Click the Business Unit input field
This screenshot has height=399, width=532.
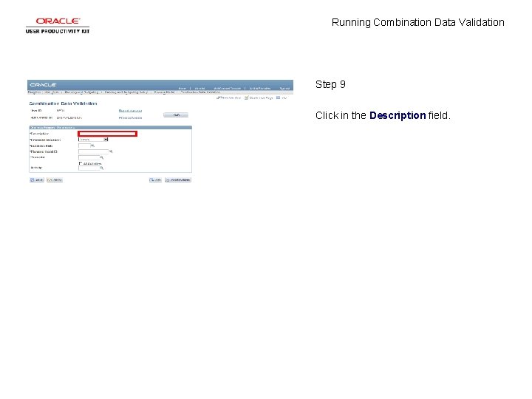click(84, 146)
